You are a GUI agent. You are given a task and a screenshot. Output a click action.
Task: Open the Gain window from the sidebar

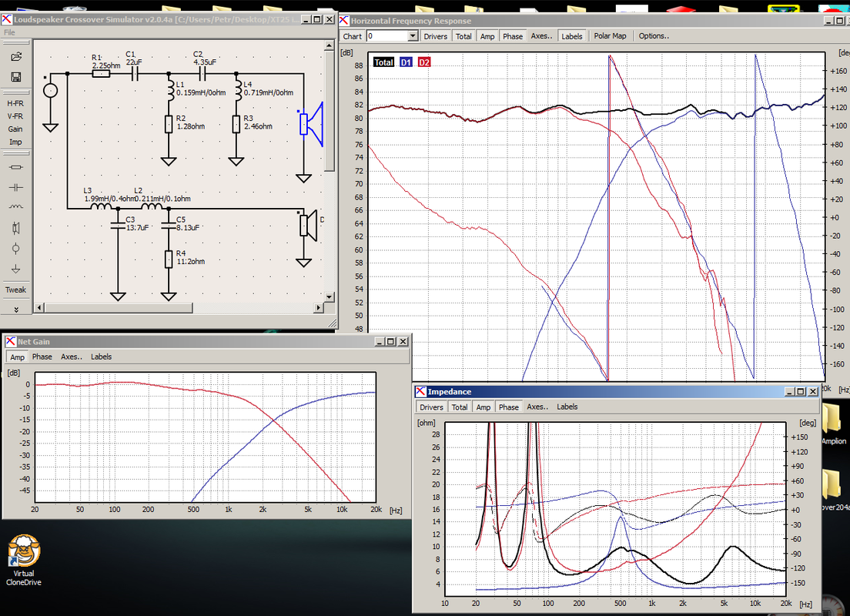point(15,129)
